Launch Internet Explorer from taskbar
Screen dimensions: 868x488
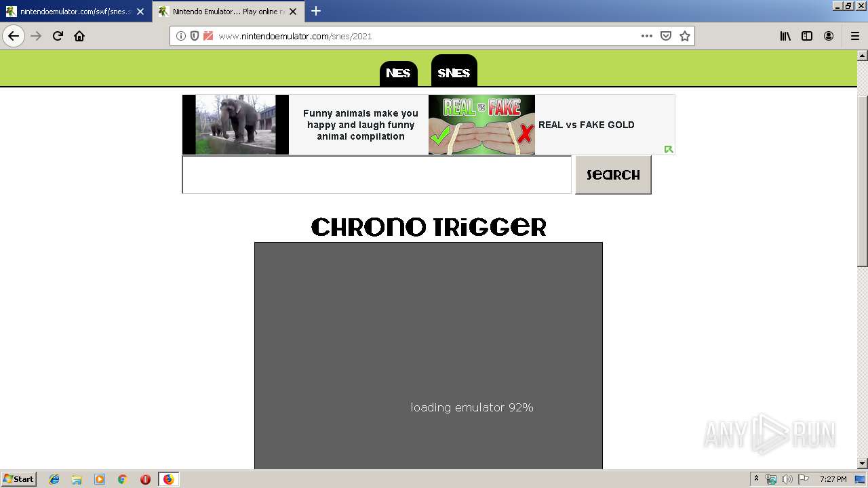point(54,479)
